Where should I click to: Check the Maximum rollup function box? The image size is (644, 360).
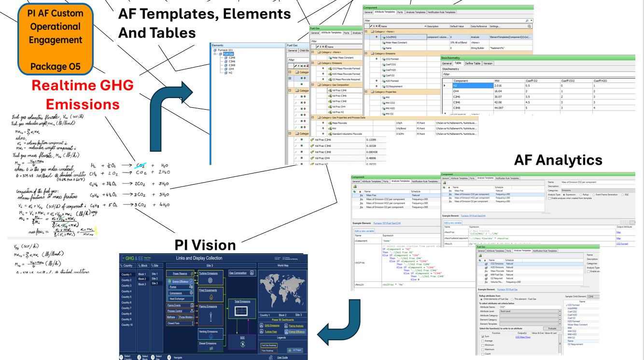point(483,350)
